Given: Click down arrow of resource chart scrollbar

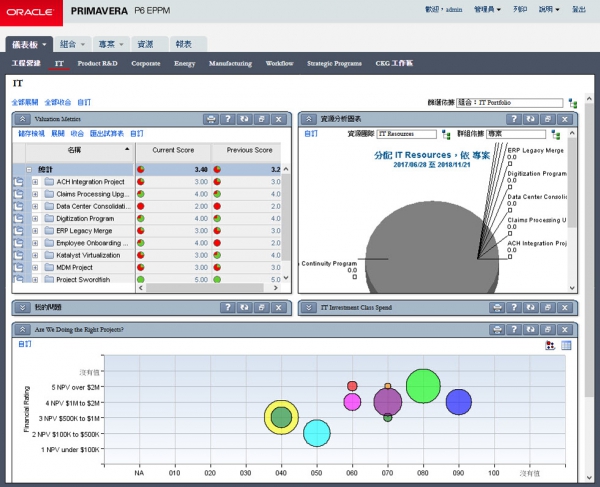Looking at the screenshot, I should (572, 288).
